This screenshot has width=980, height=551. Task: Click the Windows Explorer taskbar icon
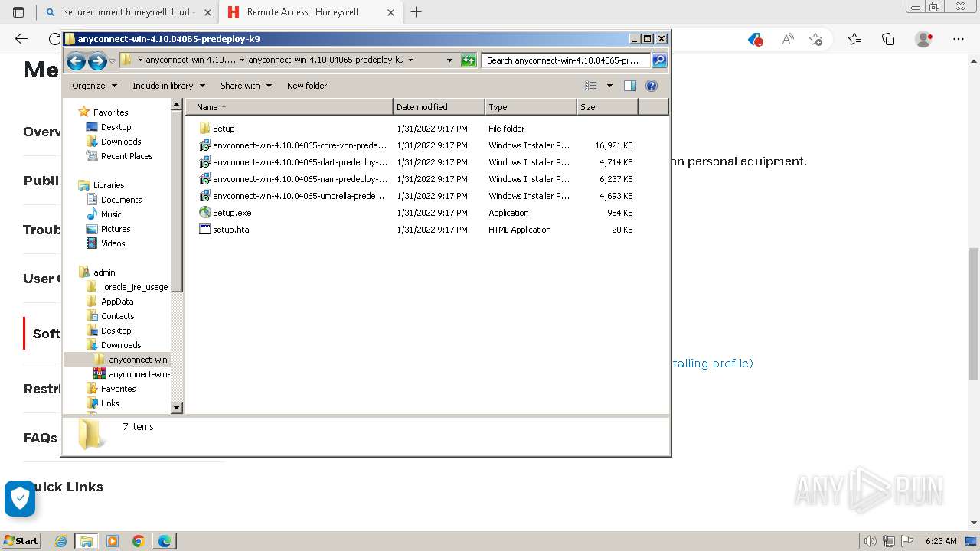click(x=87, y=541)
